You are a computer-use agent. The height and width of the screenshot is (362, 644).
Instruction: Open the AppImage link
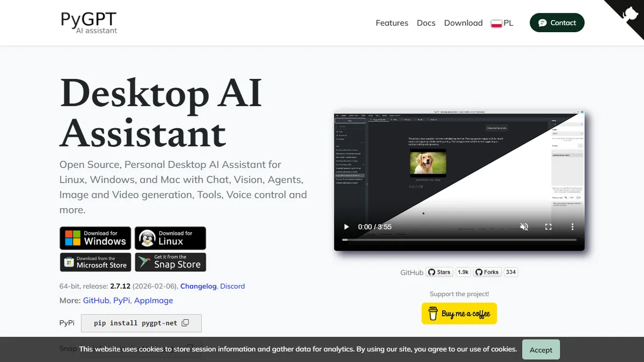pyautogui.click(x=153, y=300)
